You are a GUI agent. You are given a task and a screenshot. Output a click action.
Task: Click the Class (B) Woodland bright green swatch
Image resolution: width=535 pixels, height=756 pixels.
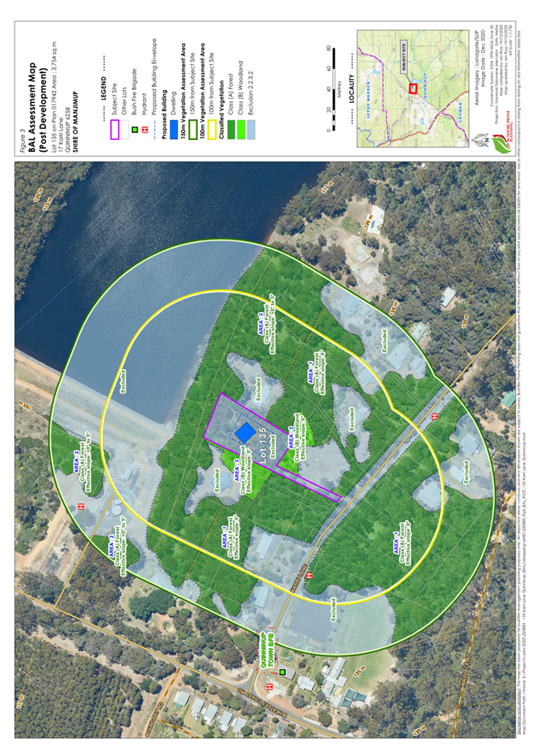click(x=241, y=130)
